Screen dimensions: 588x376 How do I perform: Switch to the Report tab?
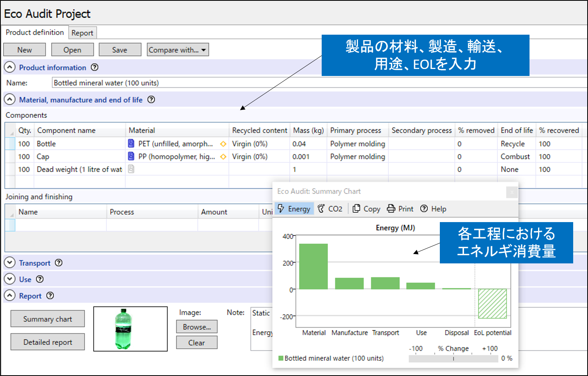[82, 33]
